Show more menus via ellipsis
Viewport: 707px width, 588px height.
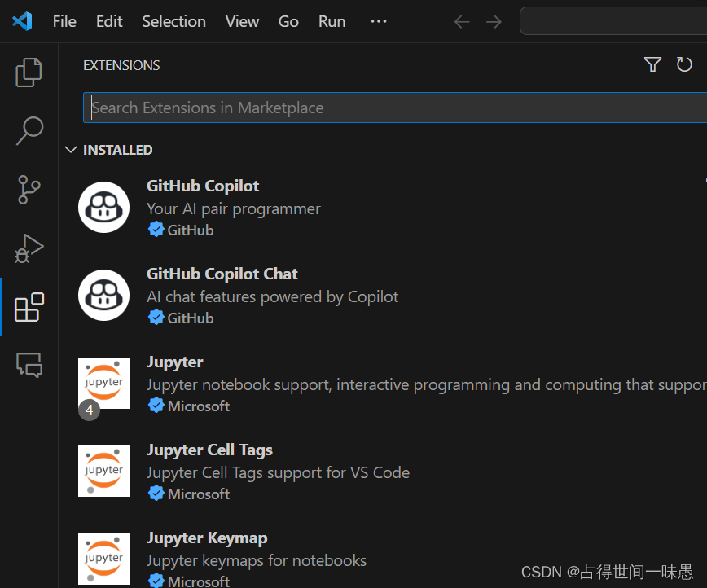point(378,21)
